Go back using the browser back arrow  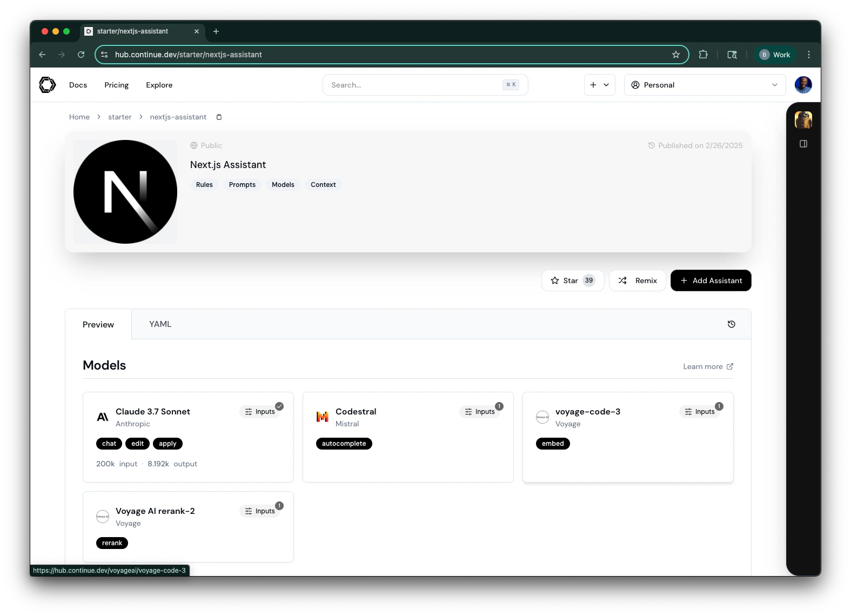(x=42, y=55)
